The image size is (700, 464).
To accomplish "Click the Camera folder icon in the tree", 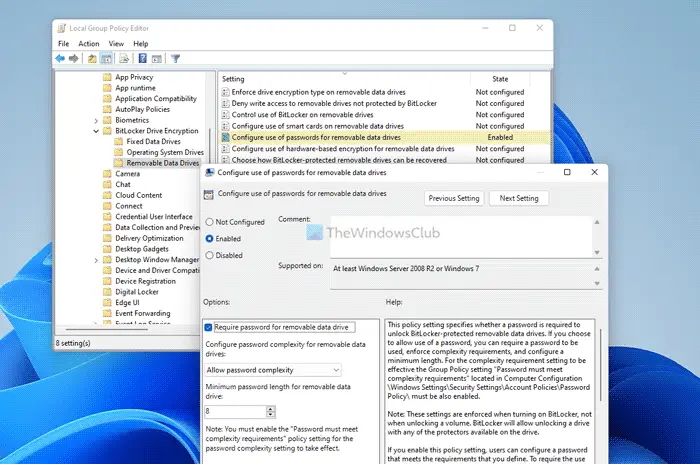I will tap(107, 174).
